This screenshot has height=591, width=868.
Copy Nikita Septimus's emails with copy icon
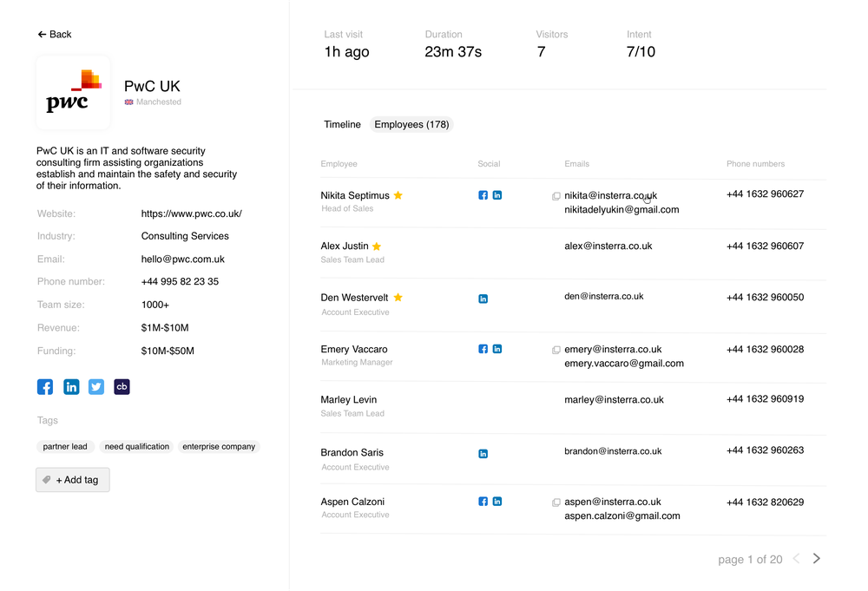click(556, 196)
